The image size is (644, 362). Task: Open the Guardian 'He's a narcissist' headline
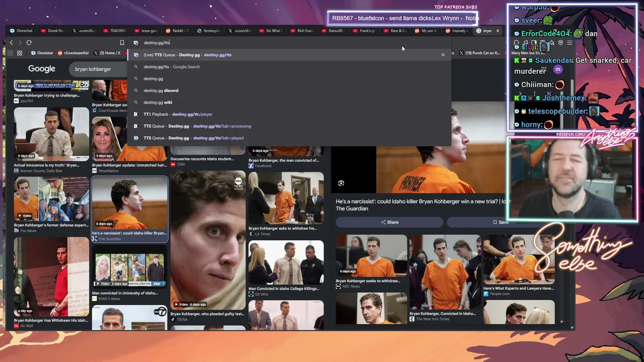(423, 205)
